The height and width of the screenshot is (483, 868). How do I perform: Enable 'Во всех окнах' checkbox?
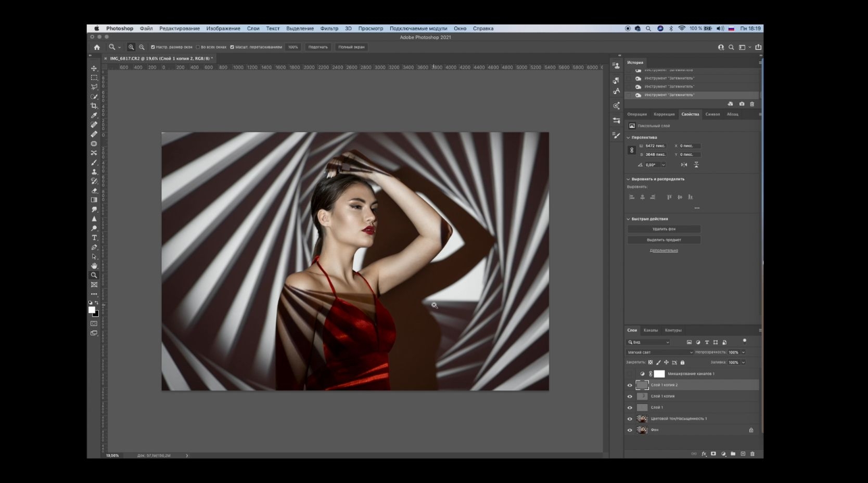click(x=198, y=47)
